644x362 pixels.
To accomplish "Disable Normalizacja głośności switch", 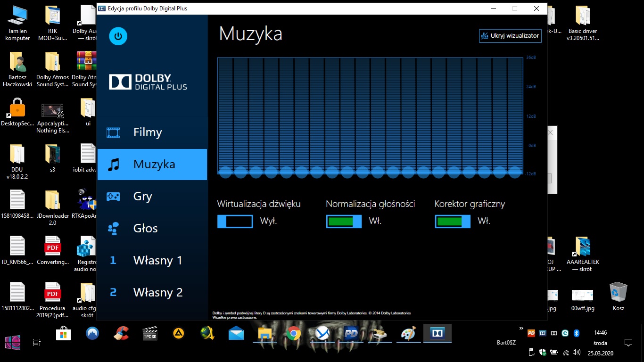I will [x=344, y=222].
